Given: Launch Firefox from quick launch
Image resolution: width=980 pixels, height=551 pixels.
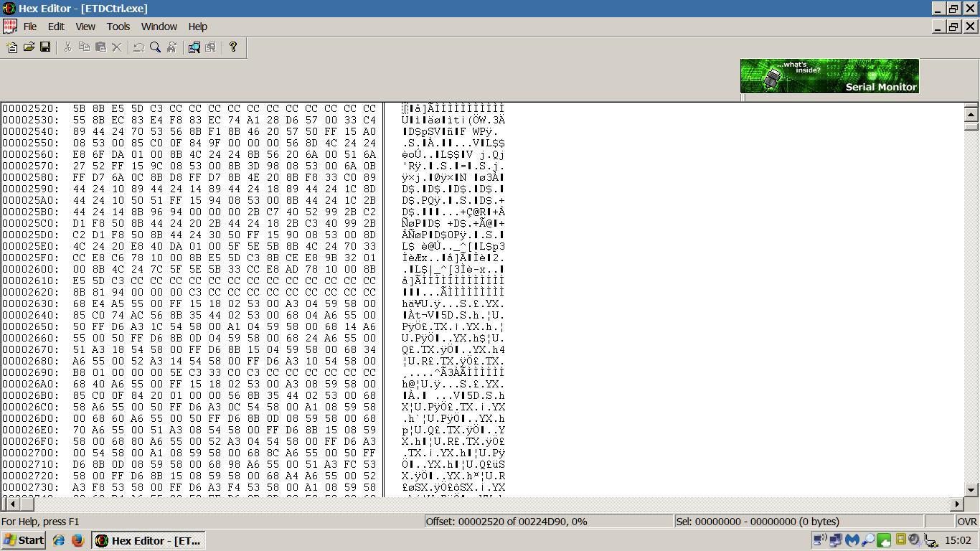Looking at the screenshot, I should (x=77, y=540).
